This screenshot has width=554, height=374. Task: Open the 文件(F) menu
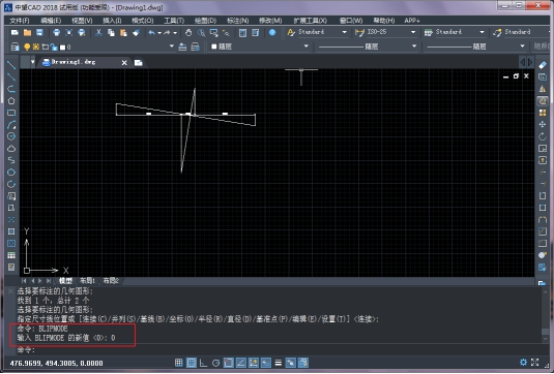pyautogui.click(x=19, y=20)
